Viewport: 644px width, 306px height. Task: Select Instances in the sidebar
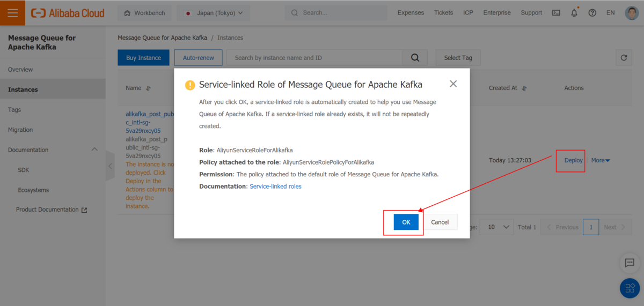pyautogui.click(x=53, y=89)
